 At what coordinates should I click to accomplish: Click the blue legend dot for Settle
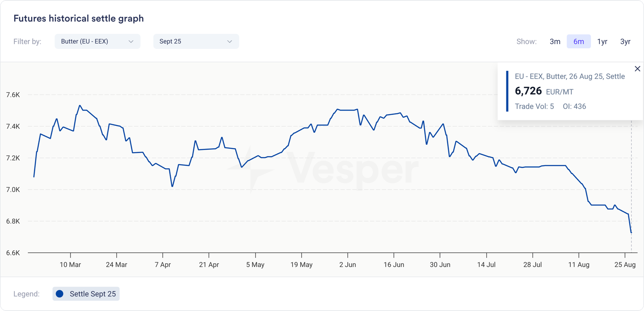60,294
